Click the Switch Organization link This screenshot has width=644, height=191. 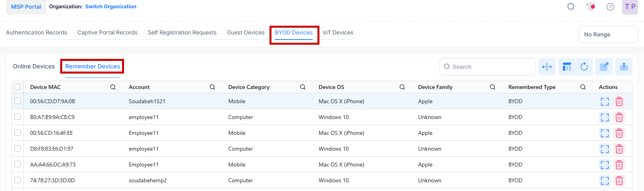click(x=111, y=7)
